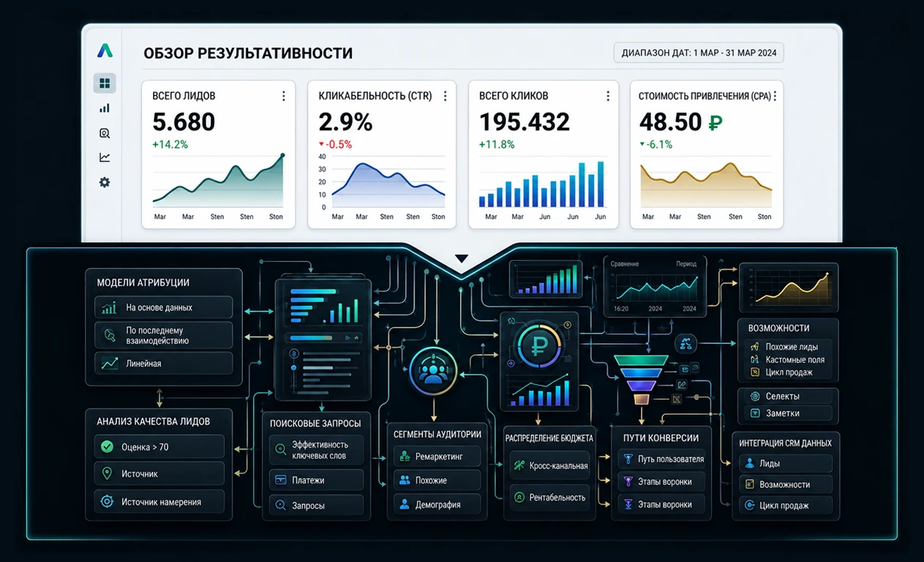
Task: Toggle the green check by Оценка > 70
Action: [107, 446]
